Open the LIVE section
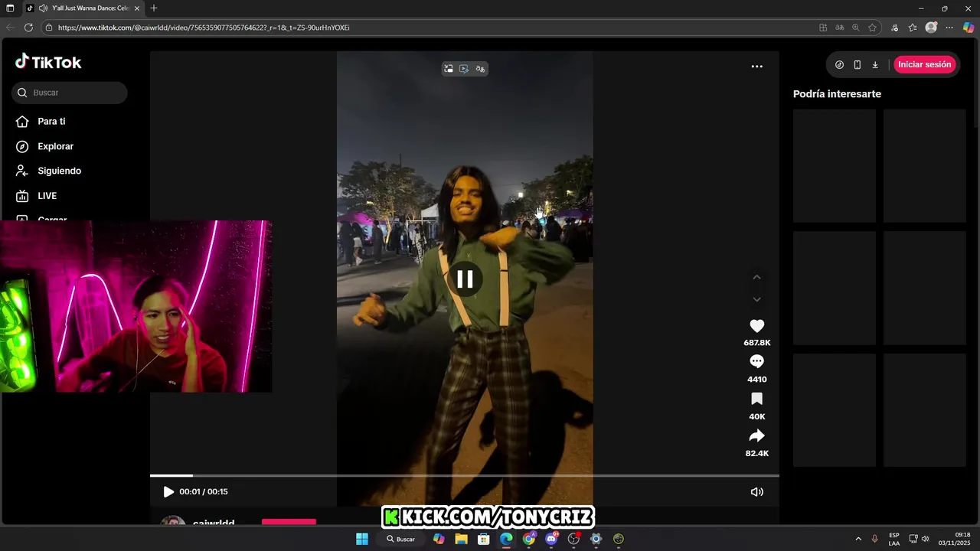 (36, 196)
